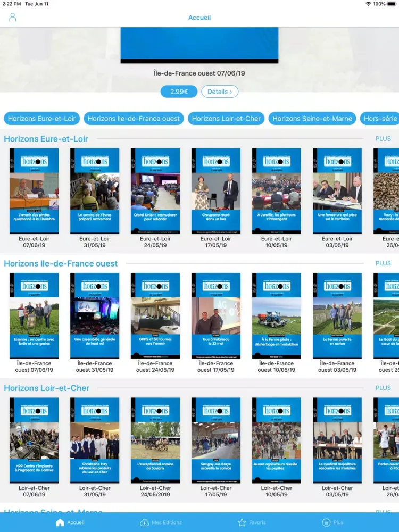Open Mes Editions download icon
The height and width of the screenshot is (532, 399).
[x=145, y=522]
